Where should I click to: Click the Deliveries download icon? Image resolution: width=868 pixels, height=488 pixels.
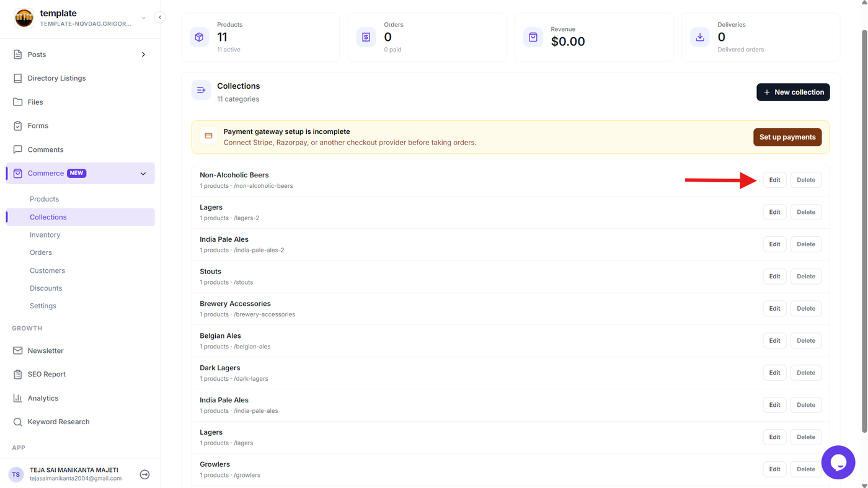[x=700, y=37]
